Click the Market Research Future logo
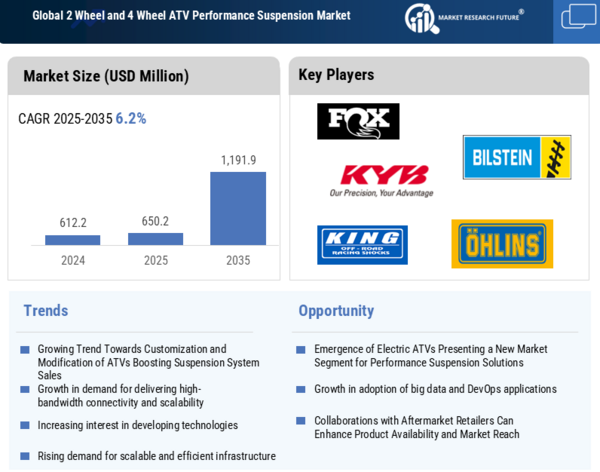The width and height of the screenshot is (600, 472). [x=463, y=17]
